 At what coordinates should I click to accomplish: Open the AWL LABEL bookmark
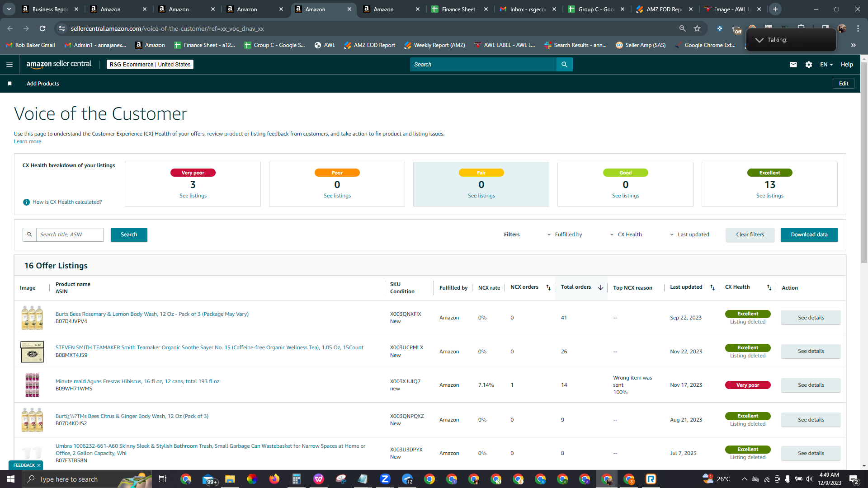505,45
